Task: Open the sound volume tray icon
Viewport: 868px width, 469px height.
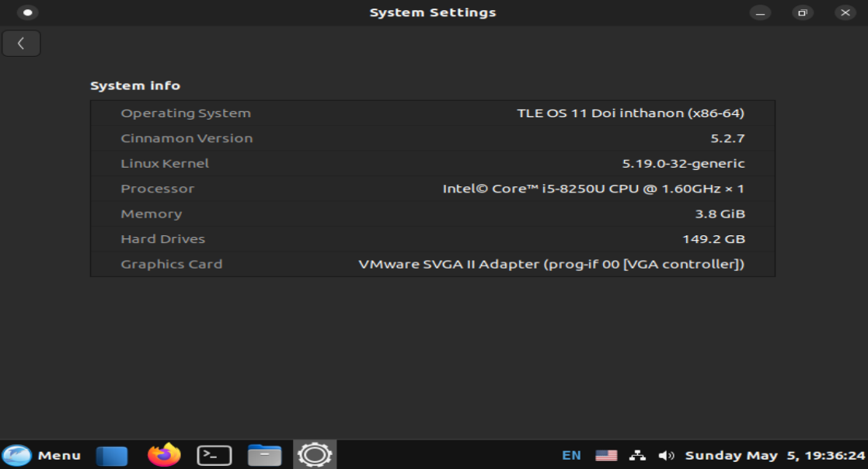Action: coord(666,455)
